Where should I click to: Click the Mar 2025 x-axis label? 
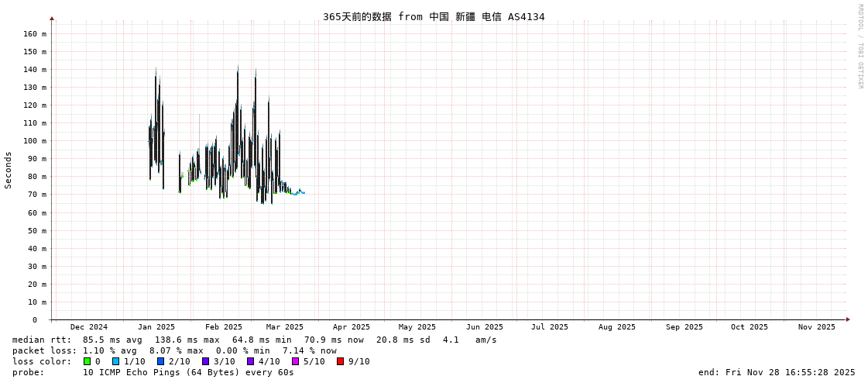[285, 327]
